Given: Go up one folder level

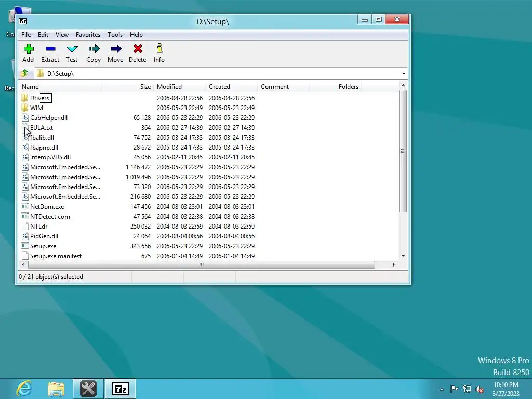Looking at the screenshot, I should pyautogui.click(x=24, y=73).
